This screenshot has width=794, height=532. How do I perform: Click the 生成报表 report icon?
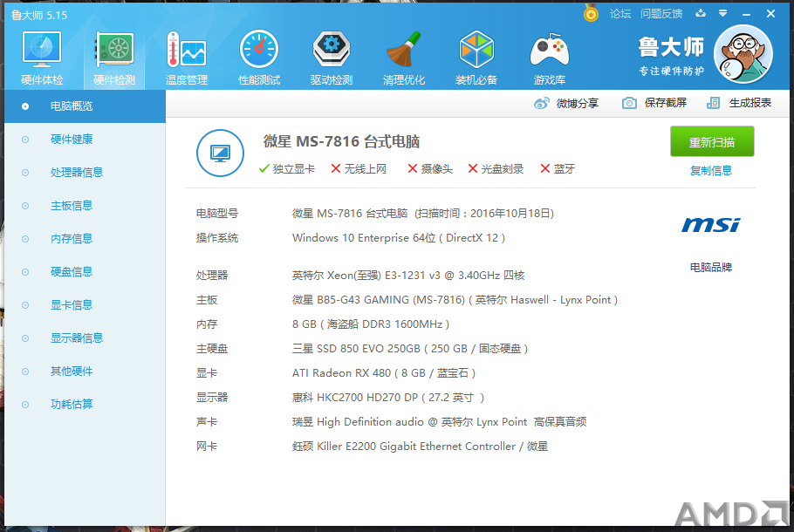click(x=713, y=103)
